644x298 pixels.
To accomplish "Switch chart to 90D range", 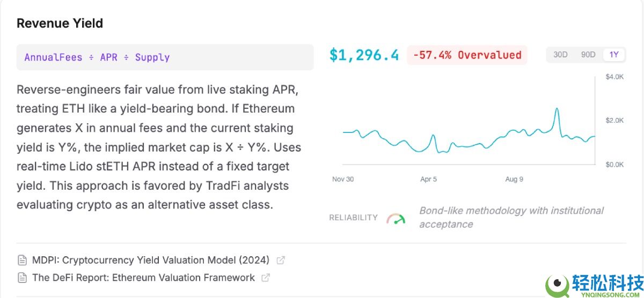I will point(588,55).
